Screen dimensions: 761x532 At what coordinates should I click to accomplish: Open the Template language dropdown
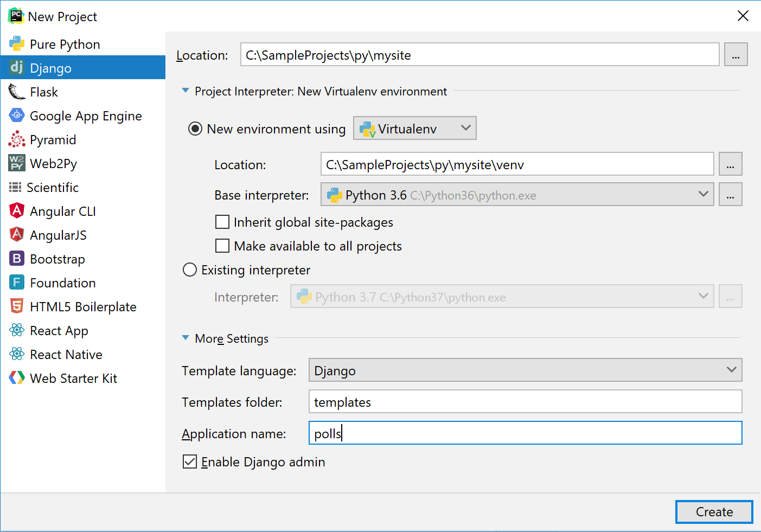pos(525,370)
